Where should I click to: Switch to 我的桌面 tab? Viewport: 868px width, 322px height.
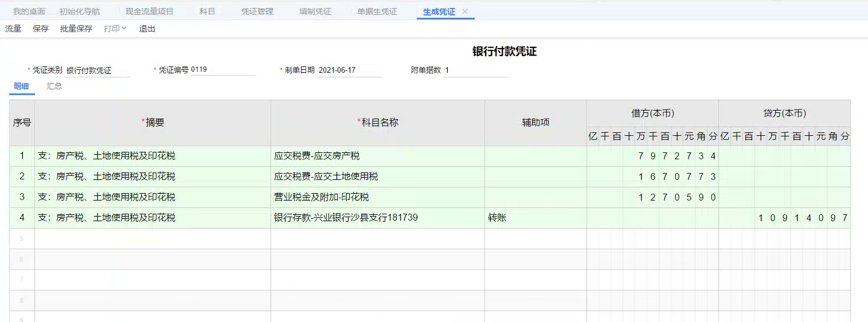coord(29,11)
